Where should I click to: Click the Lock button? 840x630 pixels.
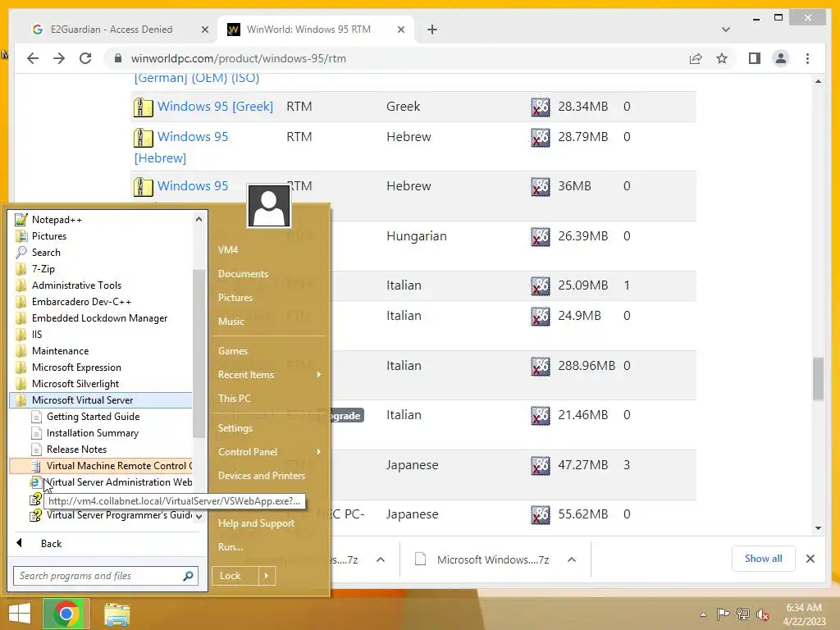[235, 576]
